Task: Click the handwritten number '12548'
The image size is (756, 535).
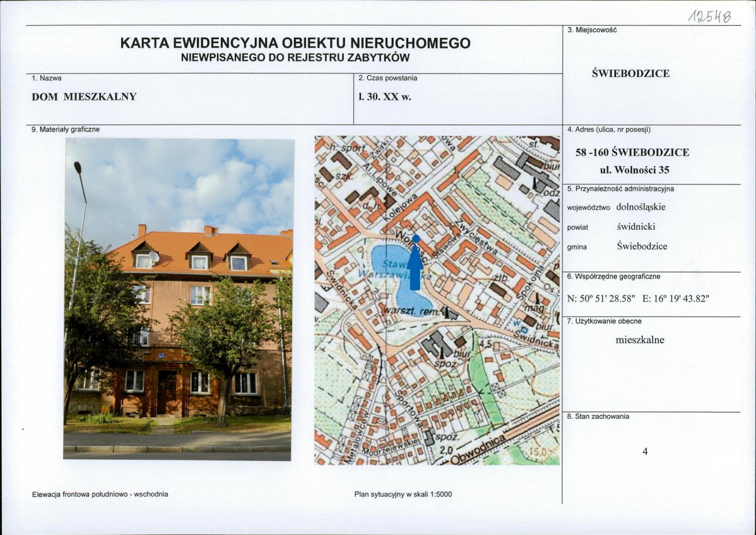Action: point(709,16)
